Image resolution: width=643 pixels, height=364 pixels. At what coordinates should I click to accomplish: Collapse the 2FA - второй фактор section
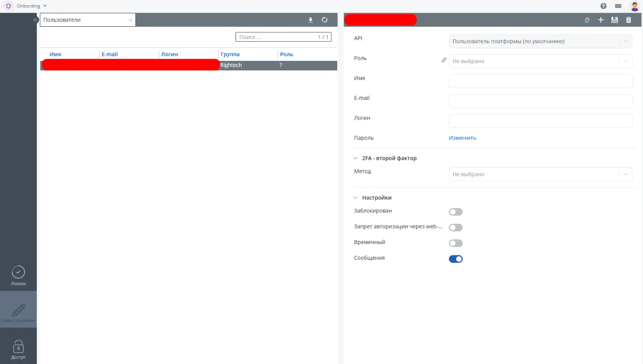(x=355, y=158)
